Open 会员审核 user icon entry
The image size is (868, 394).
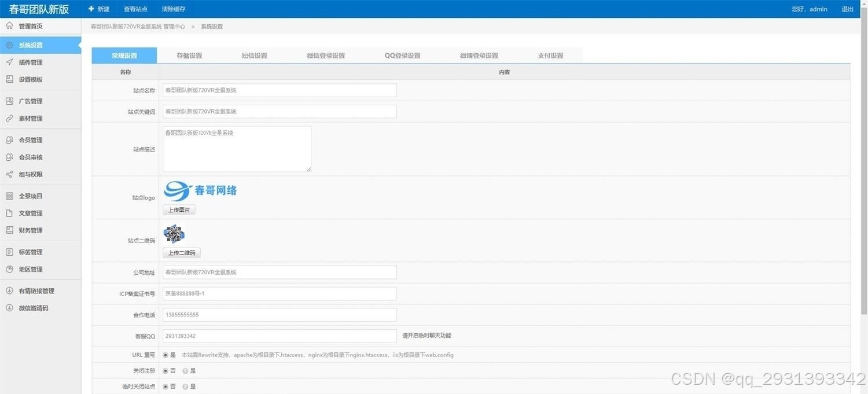9,157
